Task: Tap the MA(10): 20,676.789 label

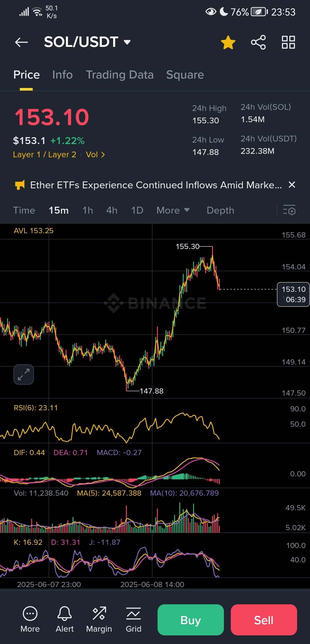Action: click(184, 493)
